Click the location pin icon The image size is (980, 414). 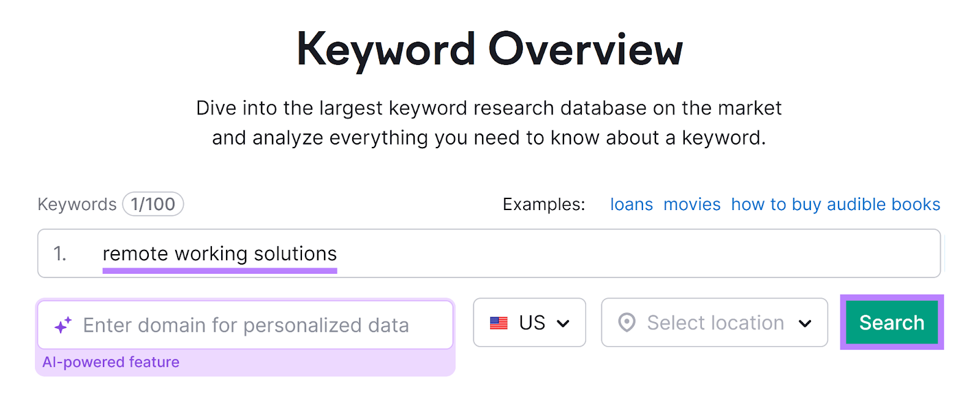(x=628, y=323)
